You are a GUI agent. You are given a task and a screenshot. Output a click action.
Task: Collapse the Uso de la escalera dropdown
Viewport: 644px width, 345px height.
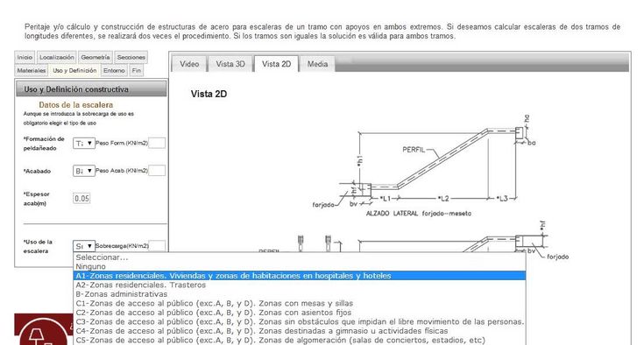(84, 246)
